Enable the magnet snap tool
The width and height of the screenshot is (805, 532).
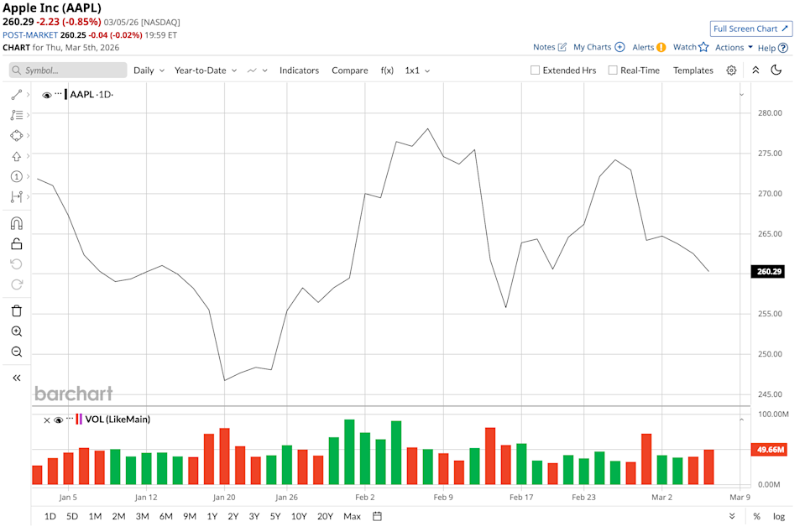click(x=16, y=222)
